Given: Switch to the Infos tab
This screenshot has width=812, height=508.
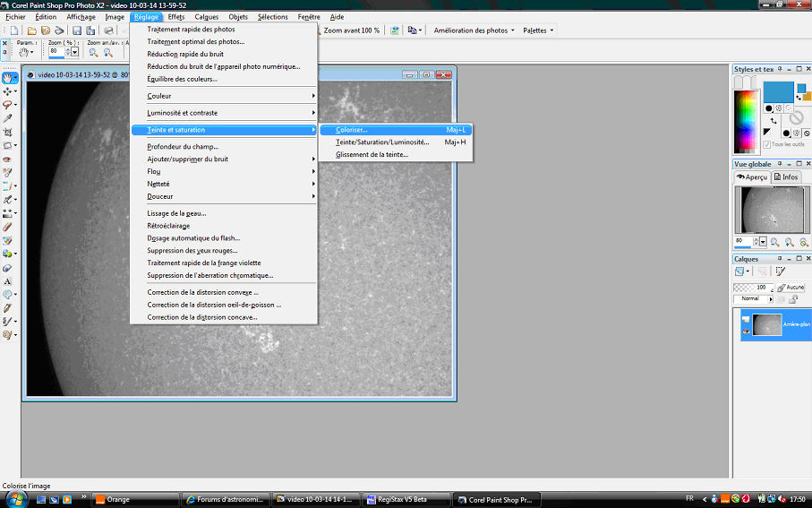Looking at the screenshot, I should [786, 177].
